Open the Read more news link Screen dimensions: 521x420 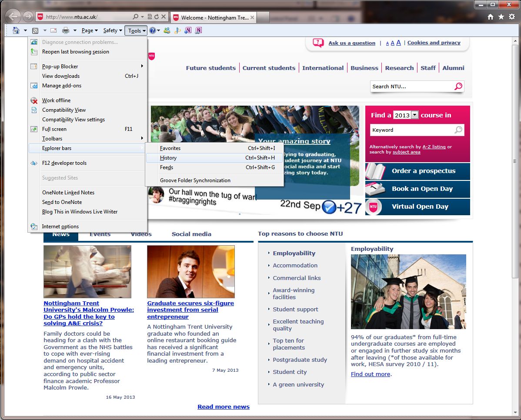(224, 407)
